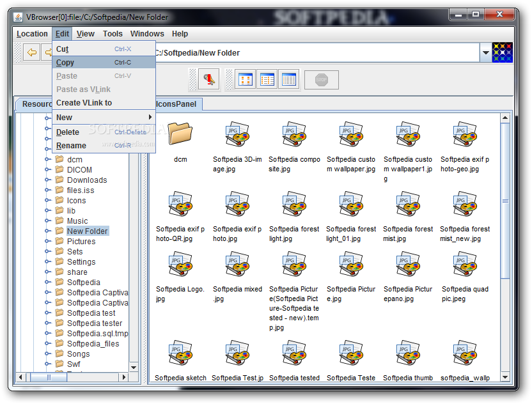Open the location address dropdown arrow
The image size is (532, 404).
tap(485, 52)
